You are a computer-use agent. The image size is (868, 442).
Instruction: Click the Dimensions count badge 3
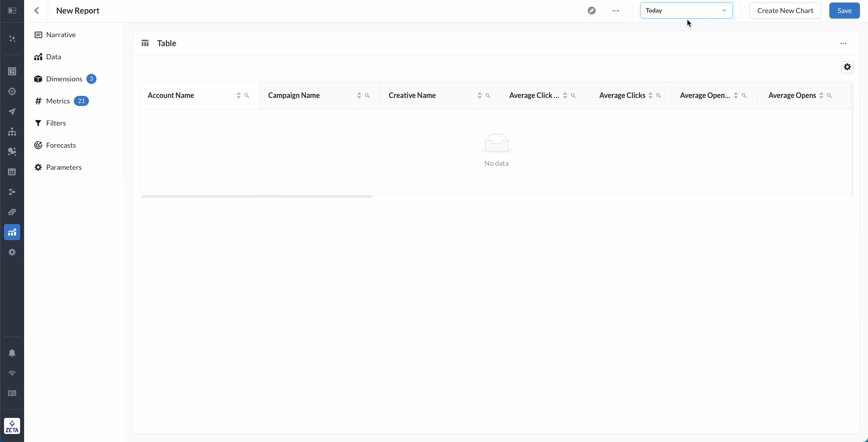(x=91, y=79)
